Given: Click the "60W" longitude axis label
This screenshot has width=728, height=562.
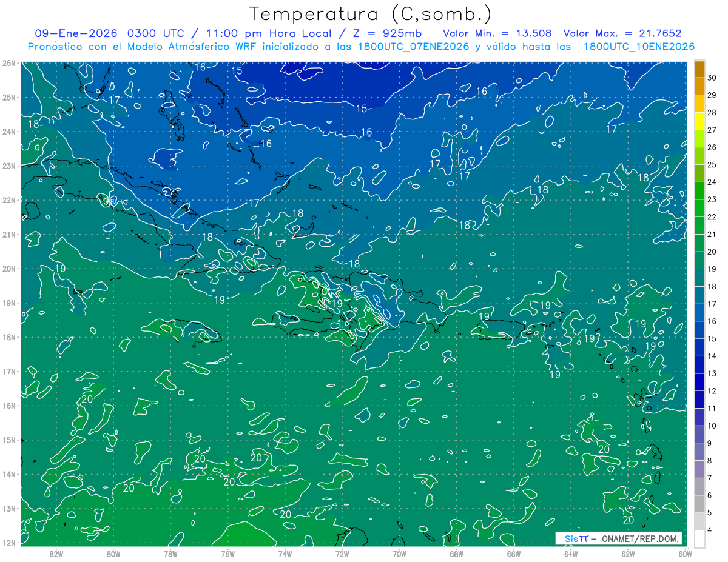Looking at the screenshot, I should 686,554.
